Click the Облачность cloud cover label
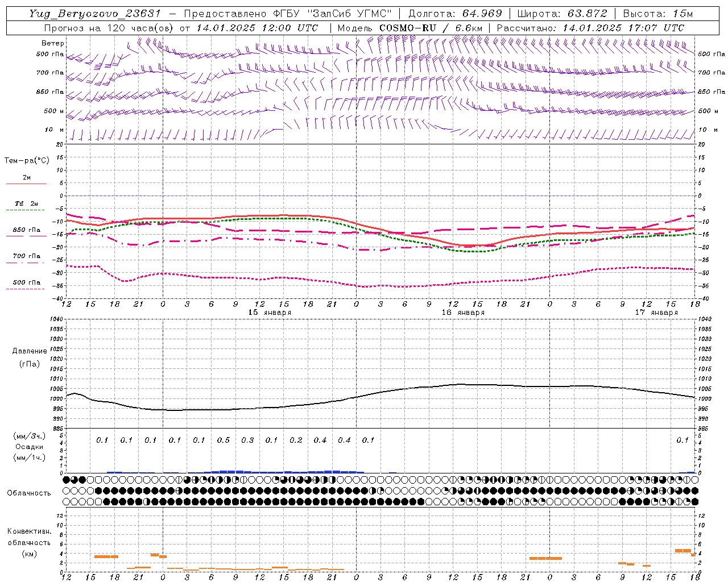The height and width of the screenshot is (582, 728). tap(29, 493)
